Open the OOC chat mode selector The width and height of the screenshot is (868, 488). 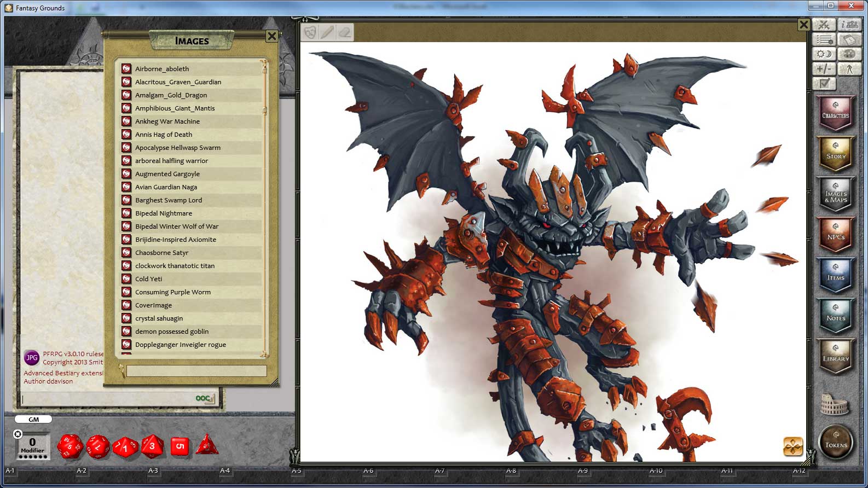[x=205, y=398]
